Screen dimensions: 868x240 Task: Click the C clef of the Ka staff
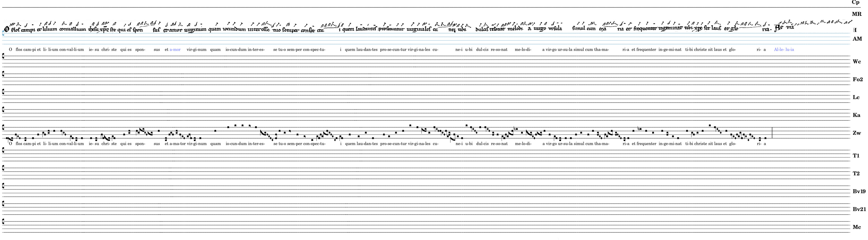(3, 110)
